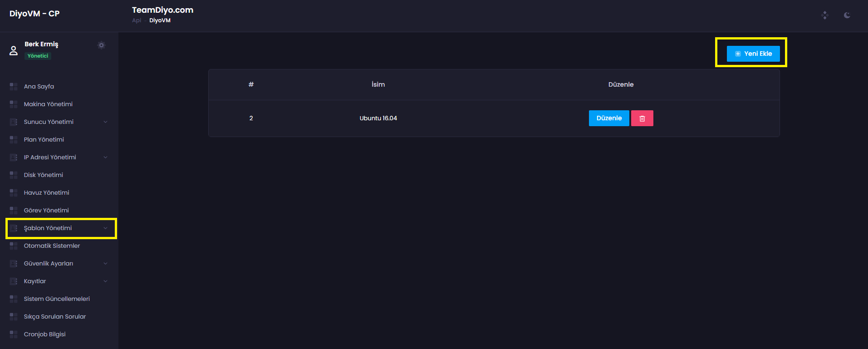Click the Ana Sayfa sidebar icon
The height and width of the screenshot is (349, 868).
[x=14, y=86]
